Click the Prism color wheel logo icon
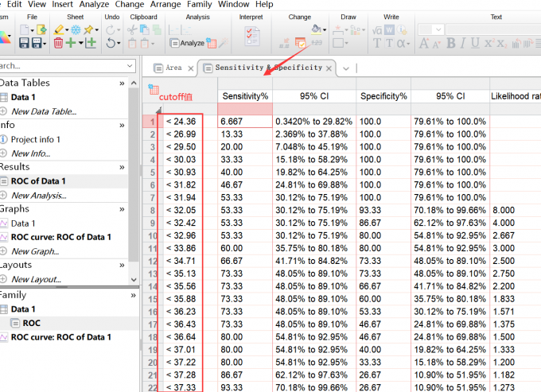The image size is (541, 392). point(5,37)
